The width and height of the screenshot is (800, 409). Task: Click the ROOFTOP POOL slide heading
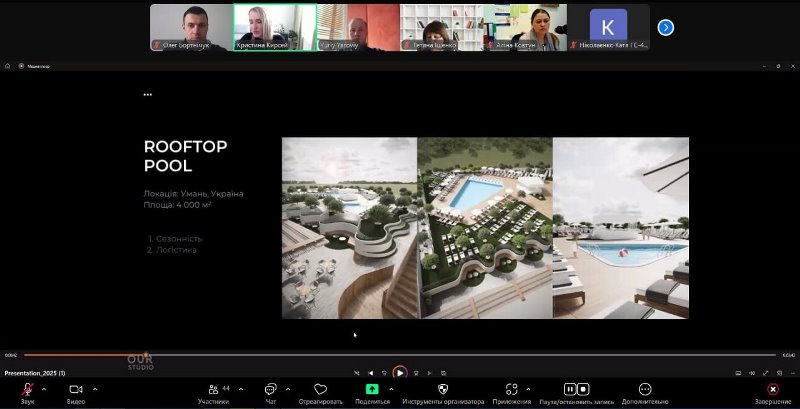[186, 156]
